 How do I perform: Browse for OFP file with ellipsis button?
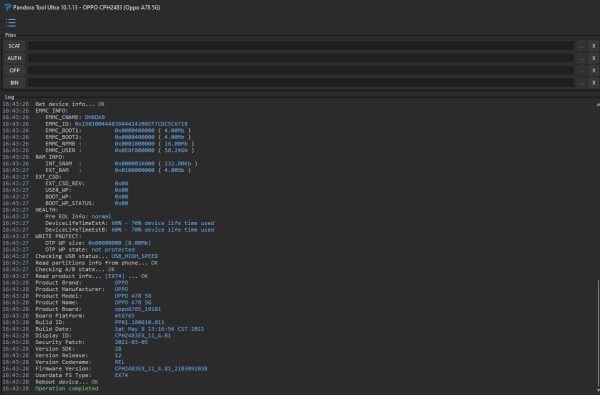click(x=581, y=70)
